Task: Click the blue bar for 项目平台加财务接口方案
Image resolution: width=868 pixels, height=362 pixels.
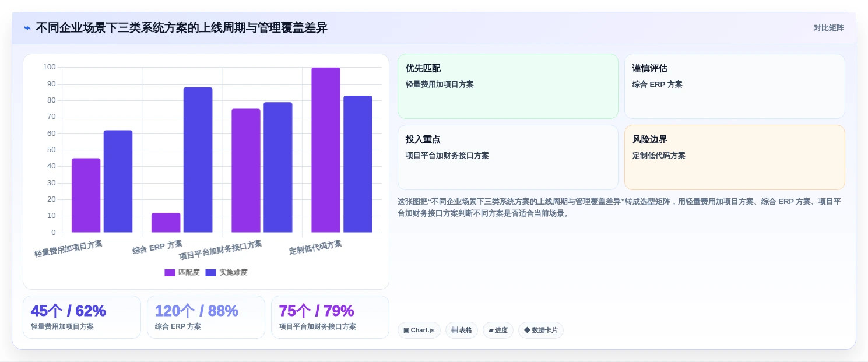Action: coord(278,167)
